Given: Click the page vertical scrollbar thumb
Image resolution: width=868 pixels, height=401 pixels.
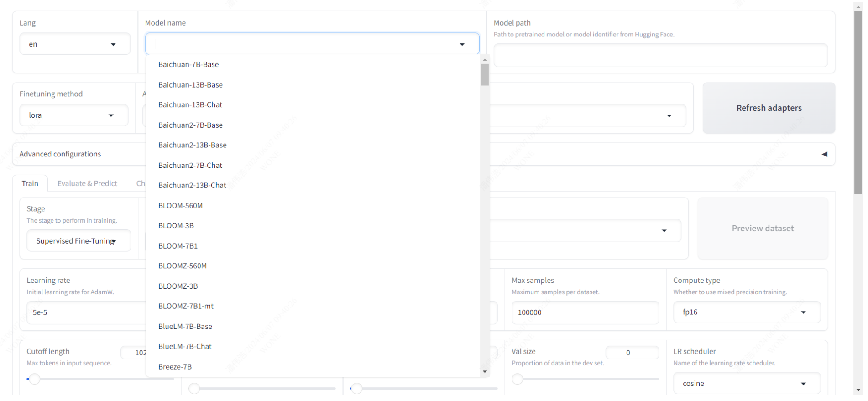Looking at the screenshot, I should click(x=858, y=103).
